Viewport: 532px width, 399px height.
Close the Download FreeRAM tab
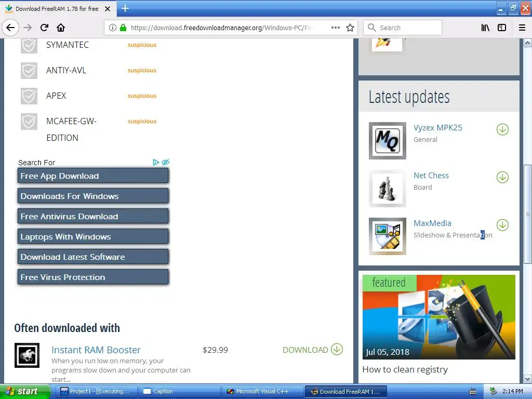108,9
